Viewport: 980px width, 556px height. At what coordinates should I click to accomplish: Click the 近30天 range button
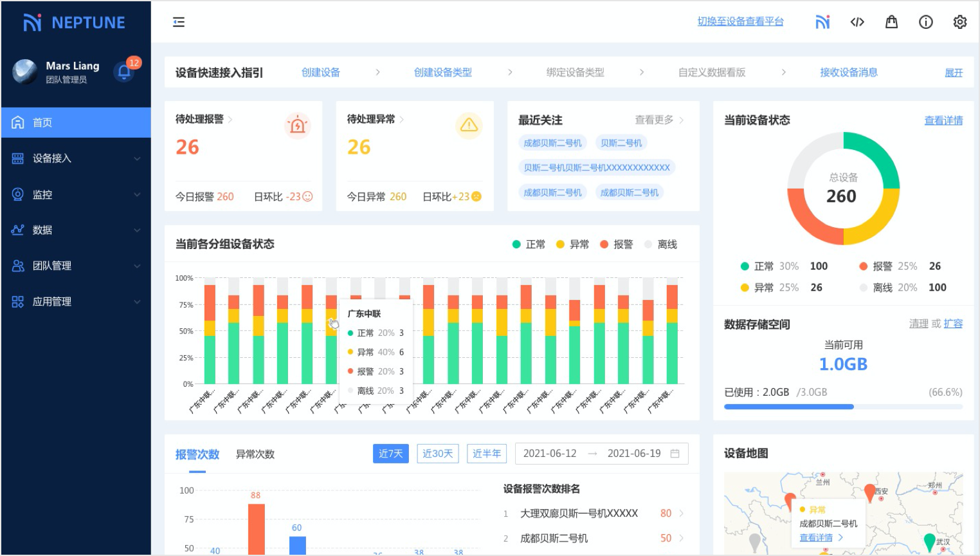[x=437, y=454]
